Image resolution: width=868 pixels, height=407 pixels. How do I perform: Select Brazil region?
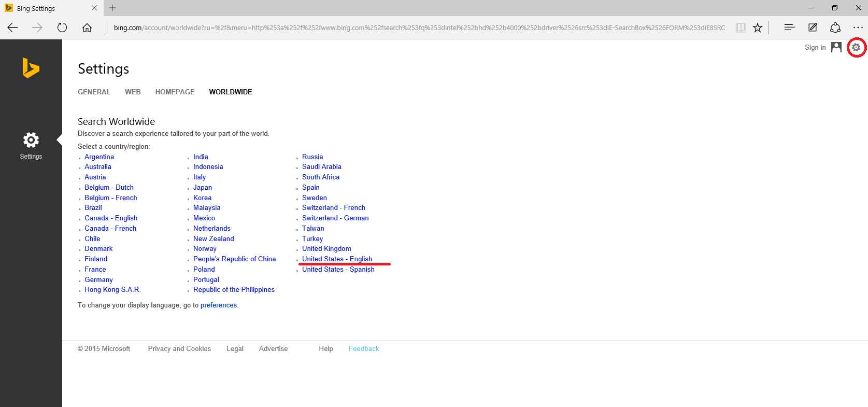click(x=93, y=207)
